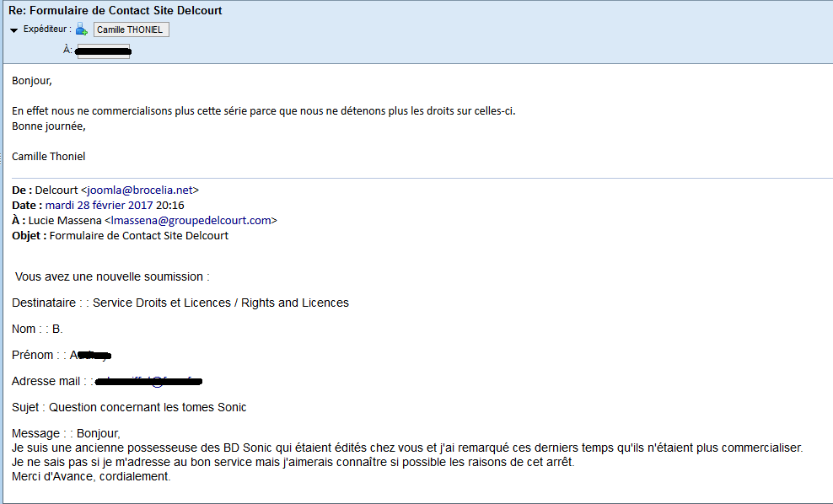
Task: Click the Expéditeur label in the header
Action: pos(46,29)
